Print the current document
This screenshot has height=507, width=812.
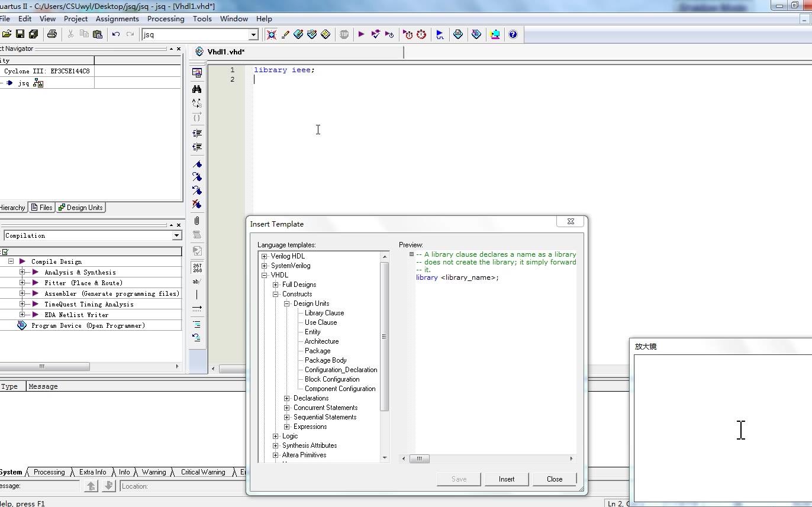[x=52, y=34]
